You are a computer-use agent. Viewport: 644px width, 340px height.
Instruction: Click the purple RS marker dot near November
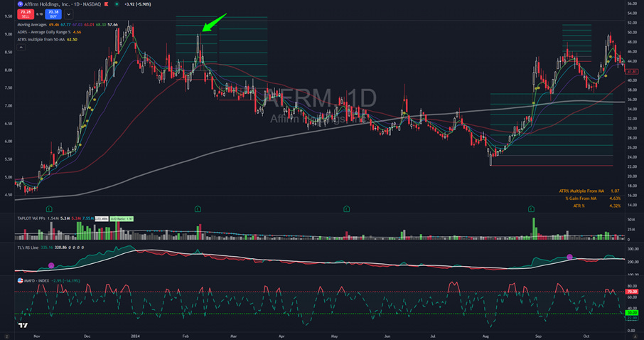[x=51, y=265]
